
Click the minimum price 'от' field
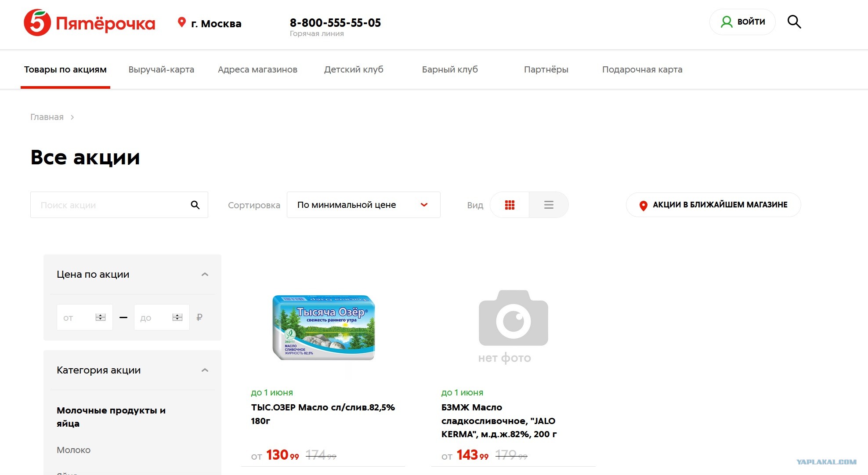point(85,317)
